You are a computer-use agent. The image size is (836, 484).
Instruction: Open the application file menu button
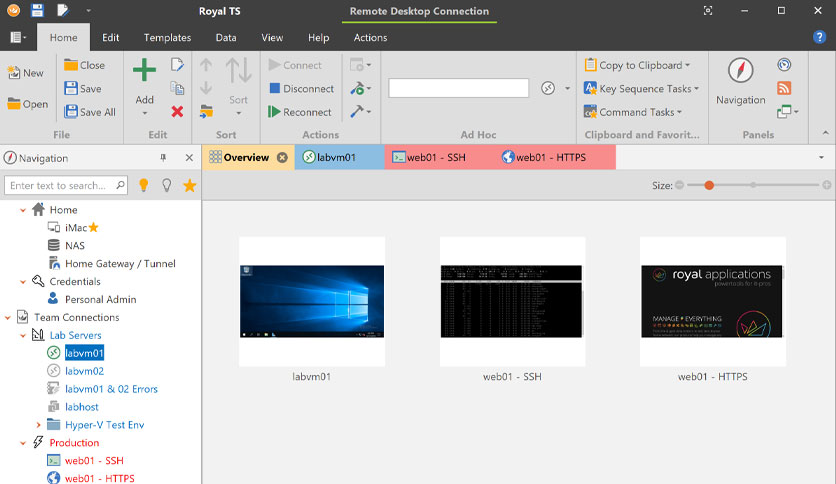point(18,37)
